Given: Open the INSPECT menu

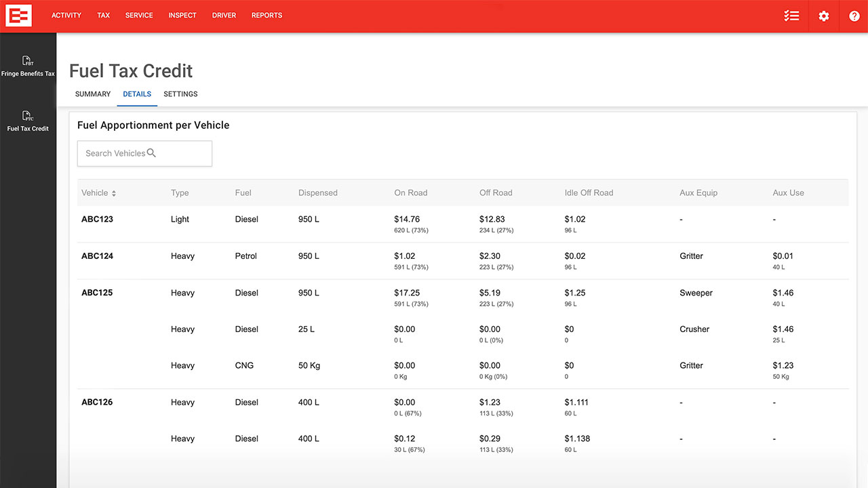Looking at the screenshot, I should tap(182, 16).
